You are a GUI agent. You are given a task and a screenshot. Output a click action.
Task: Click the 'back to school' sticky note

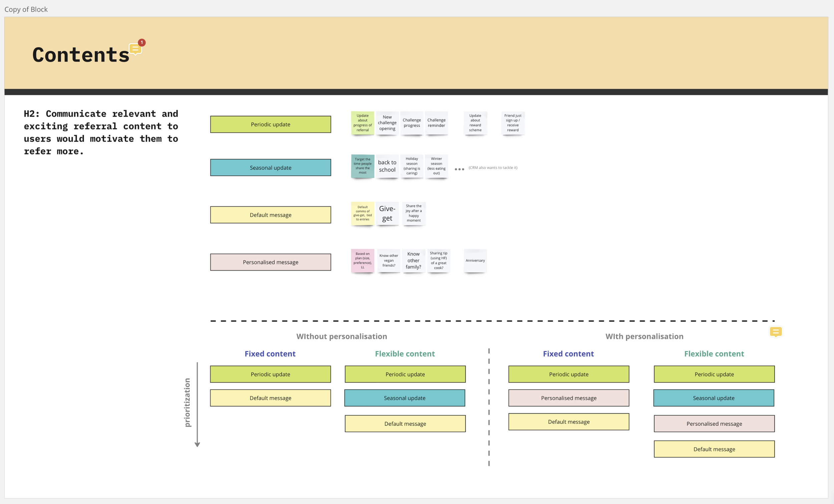[x=387, y=166]
